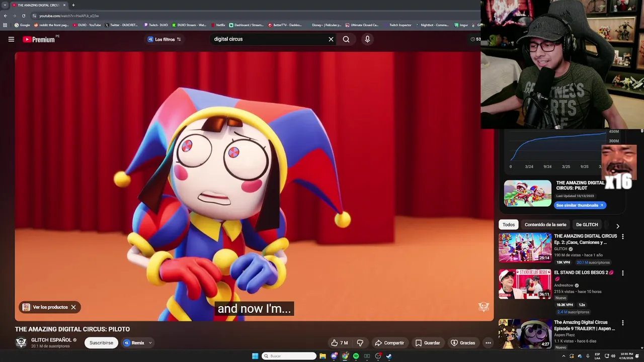Image resolution: width=644 pixels, height=362 pixels.
Task: Open more actions ellipsis under video
Action: click(x=488, y=343)
